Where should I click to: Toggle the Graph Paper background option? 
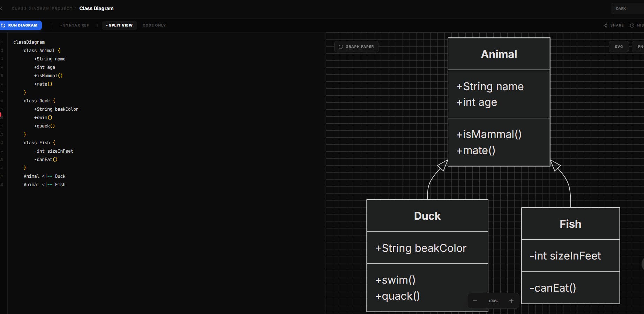click(356, 47)
